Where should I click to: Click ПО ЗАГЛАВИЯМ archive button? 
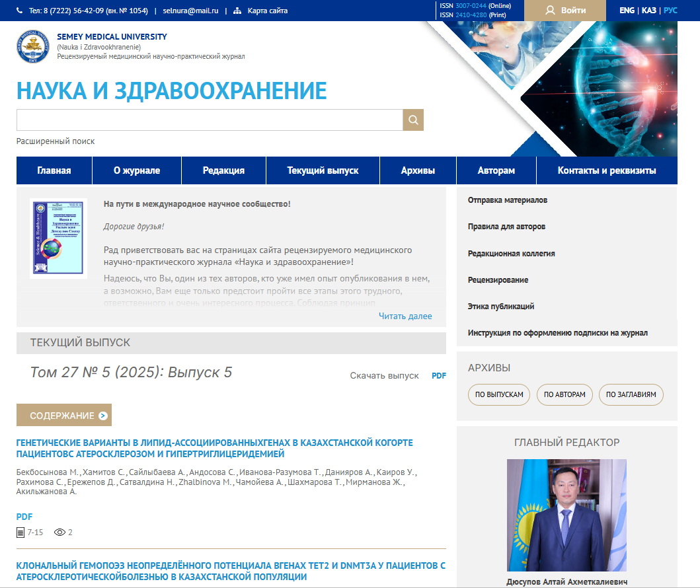pos(631,395)
